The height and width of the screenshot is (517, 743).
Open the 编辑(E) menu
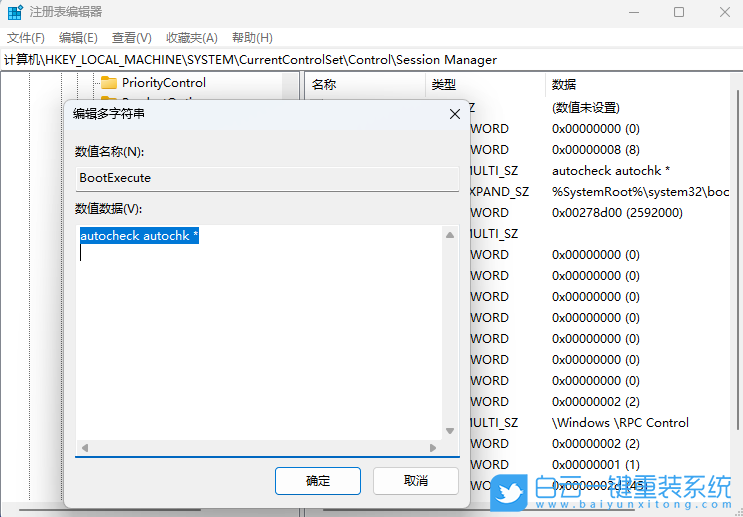point(78,38)
